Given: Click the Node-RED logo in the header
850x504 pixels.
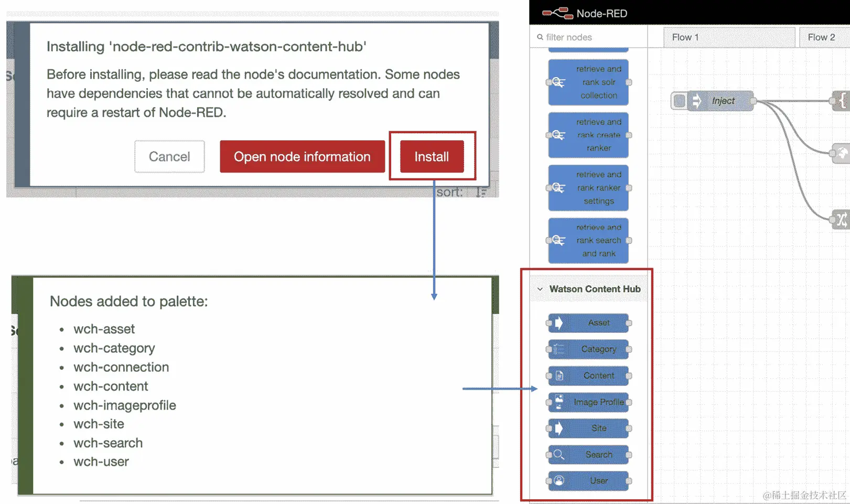Looking at the screenshot, I should click(557, 13).
